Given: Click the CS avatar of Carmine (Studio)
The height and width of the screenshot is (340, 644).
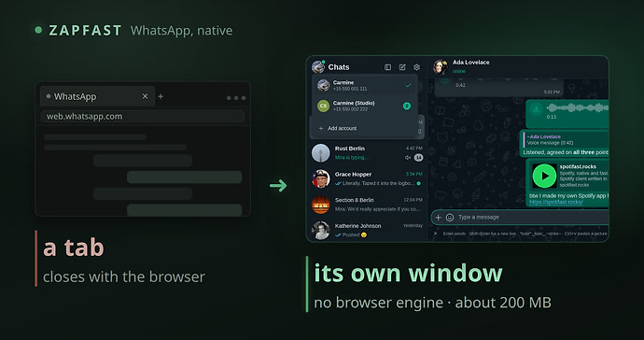Looking at the screenshot, I should tap(323, 106).
